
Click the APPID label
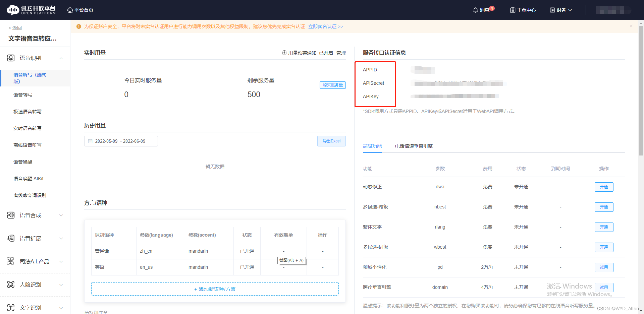click(370, 70)
